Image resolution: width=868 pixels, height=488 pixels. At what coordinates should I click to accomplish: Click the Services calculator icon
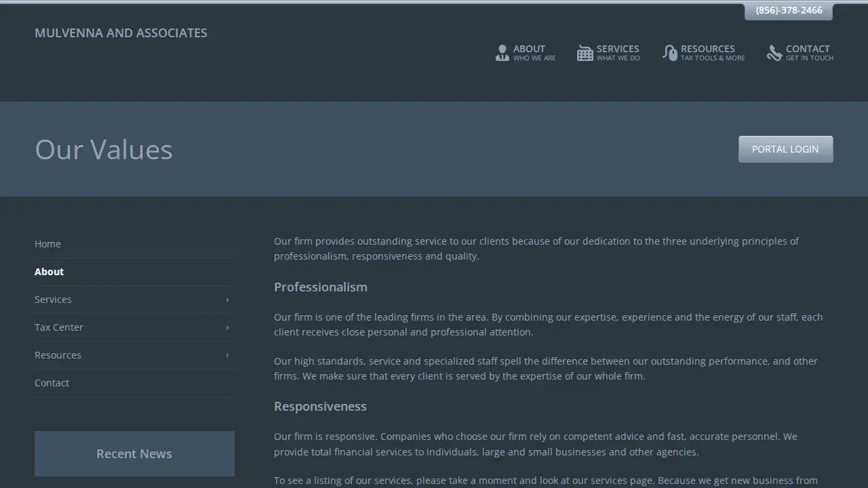coord(585,53)
